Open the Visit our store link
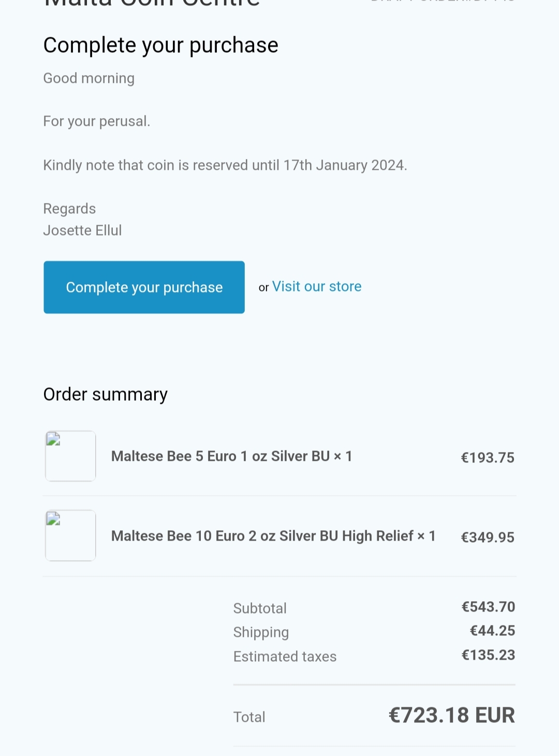The height and width of the screenshot is (756, 559). [317, 286]
